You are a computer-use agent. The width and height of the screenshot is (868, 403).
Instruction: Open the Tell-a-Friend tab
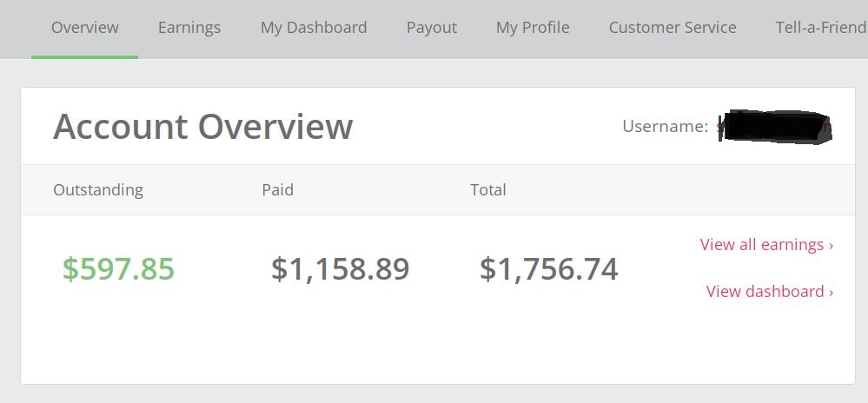(821, 28)
